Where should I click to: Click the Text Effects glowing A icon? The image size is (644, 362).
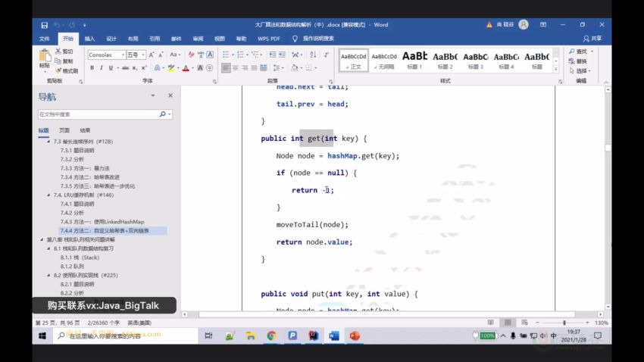(158, 67)
